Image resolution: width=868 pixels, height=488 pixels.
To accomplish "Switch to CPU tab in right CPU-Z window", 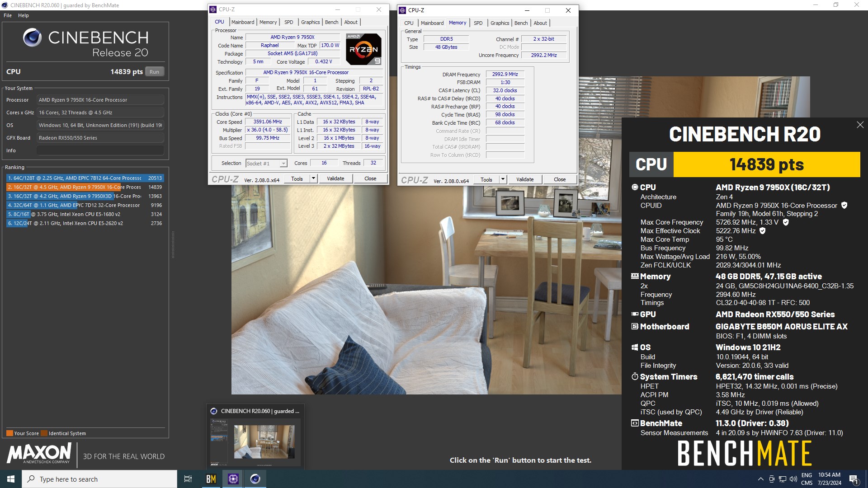I will (x=409, y=23).
